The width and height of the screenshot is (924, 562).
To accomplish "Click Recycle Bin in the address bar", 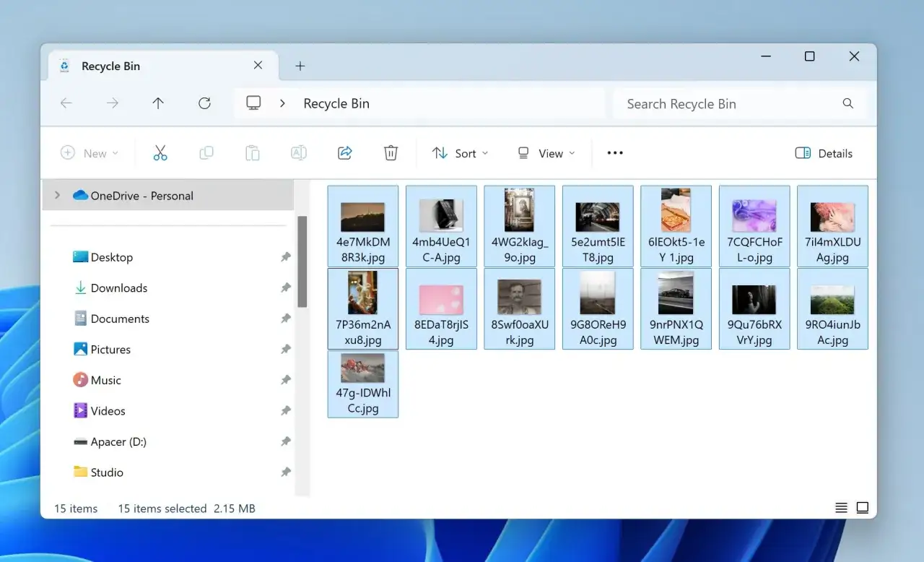I will coord(336,103).
